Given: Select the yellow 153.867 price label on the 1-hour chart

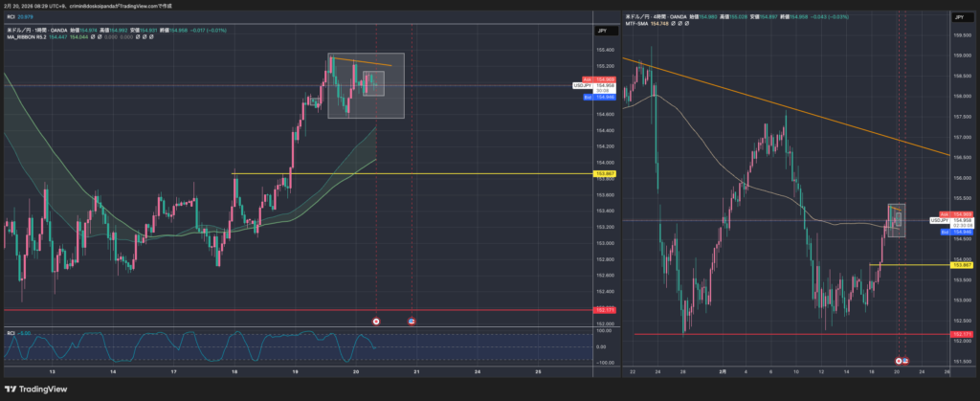Looking at the screenshot, I should [604, 174].
